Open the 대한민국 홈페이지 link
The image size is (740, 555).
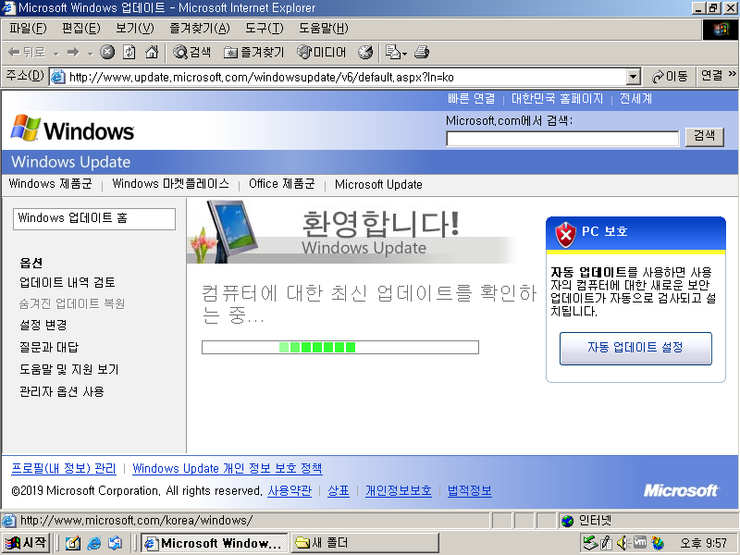[x=557, y=99]
